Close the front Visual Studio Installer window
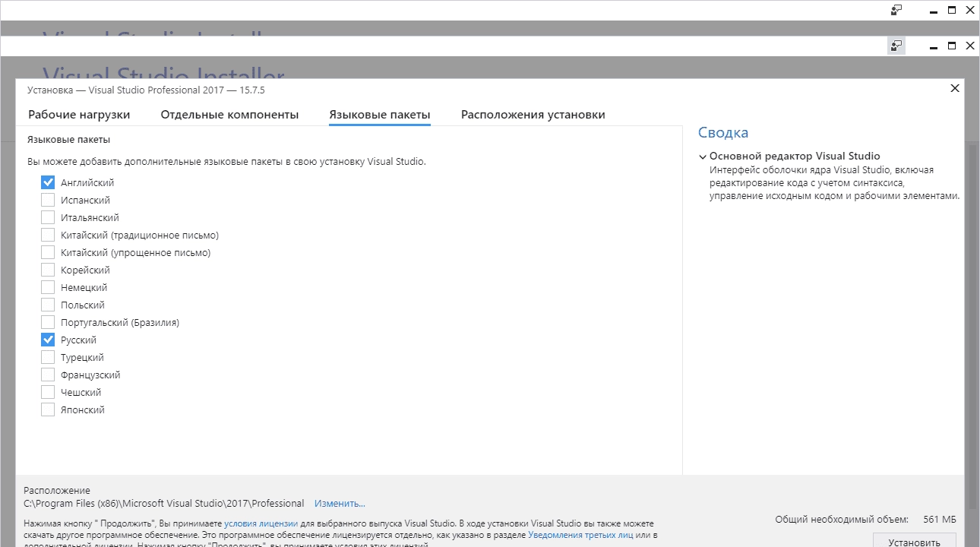 tap(970, 46)
